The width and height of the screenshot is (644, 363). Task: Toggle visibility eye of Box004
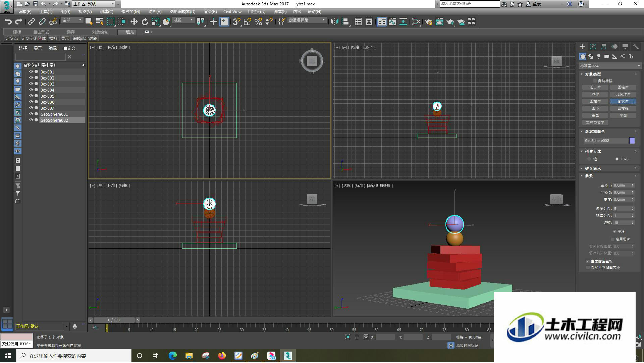pos(31,90)
